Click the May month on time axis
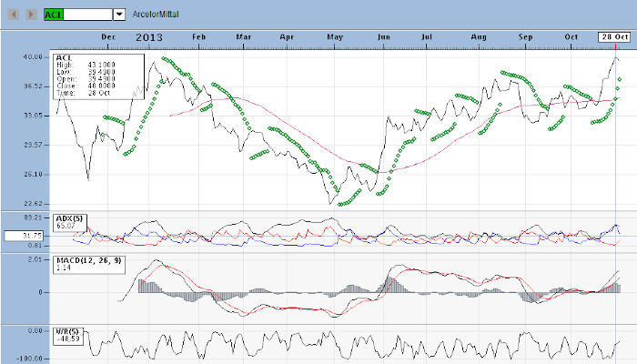This screenshot has height=364, width=637. [x=335, y=37]
